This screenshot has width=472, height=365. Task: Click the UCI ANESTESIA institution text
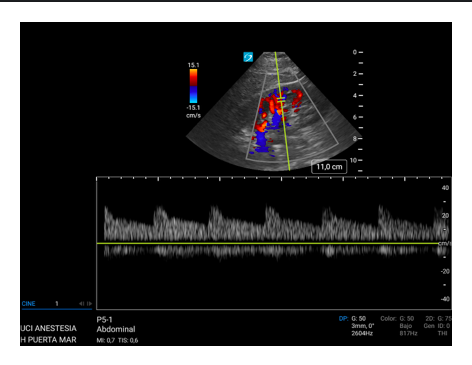[x=49, y=328]
